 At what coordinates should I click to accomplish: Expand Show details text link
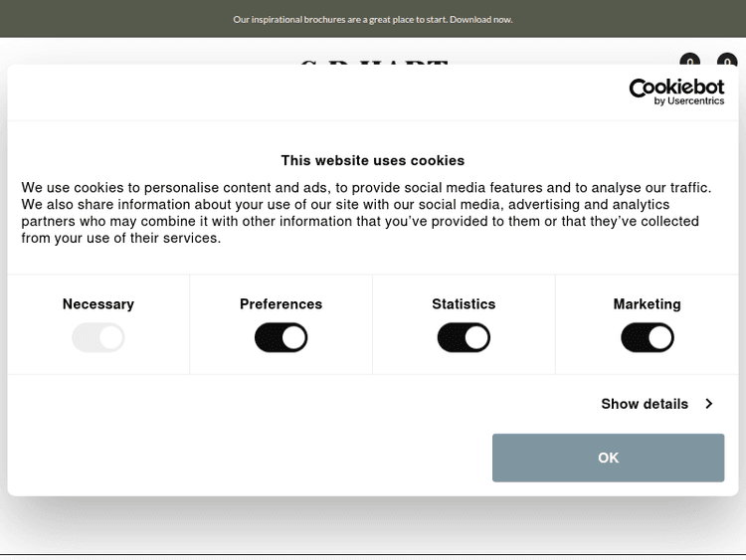tap(645, 404)
